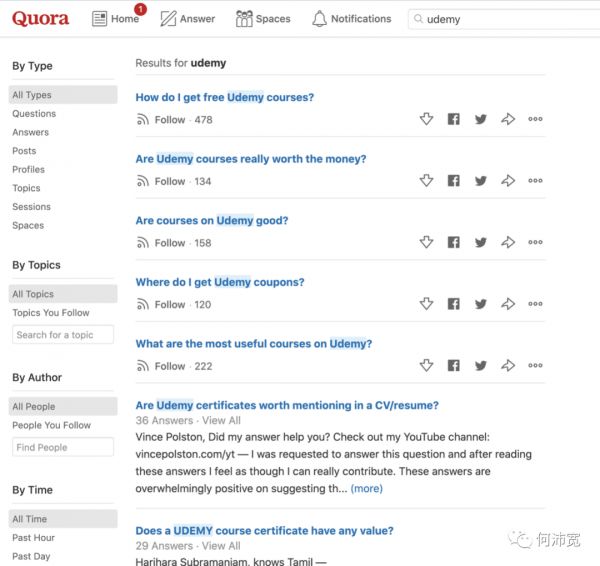Open more options for most useful courses question
The height and width of the screenshot is (566, 600).
(x=535, y=366)
